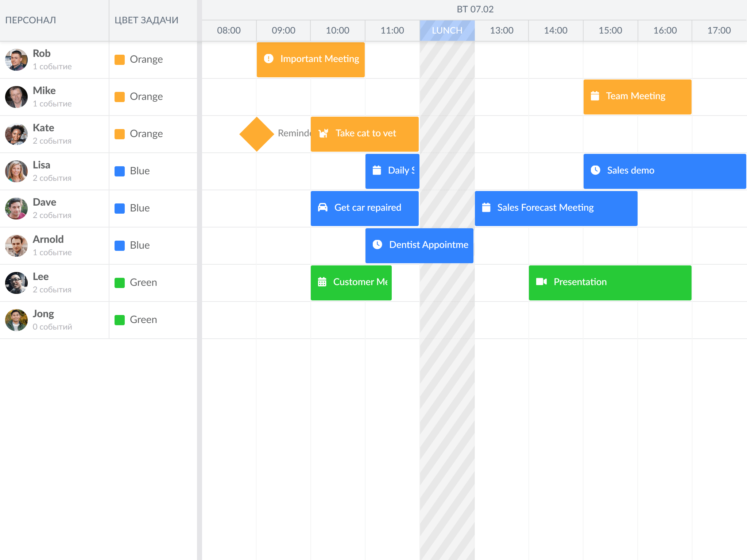
Task: Select the 13:00 time column header
Action: (x=502, y=30)
